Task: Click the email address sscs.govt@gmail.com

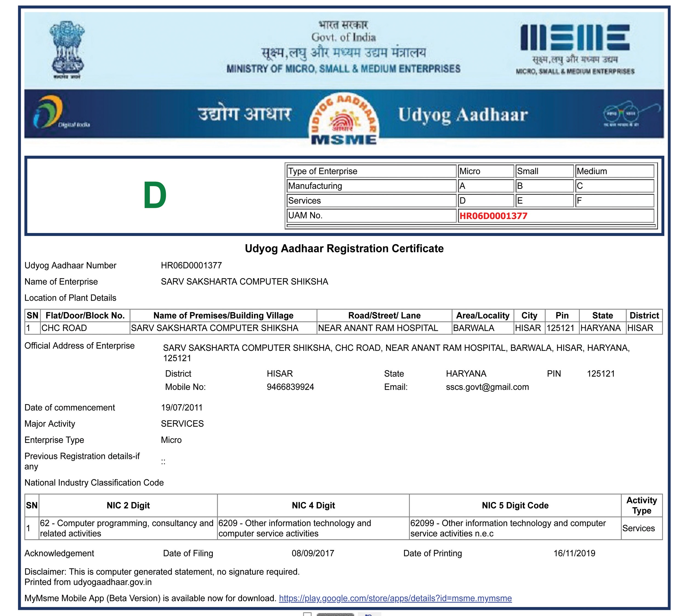Action: (x=487, y=387)
